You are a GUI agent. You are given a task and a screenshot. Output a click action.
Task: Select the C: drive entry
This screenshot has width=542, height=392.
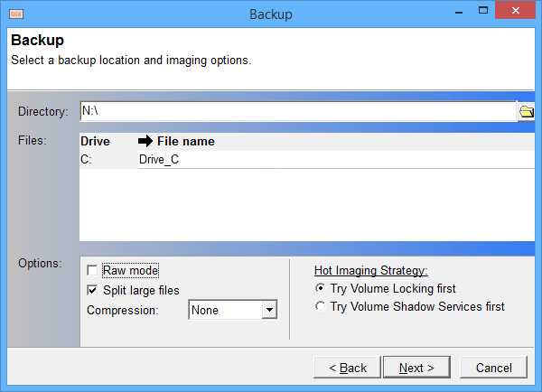pos(89,159)
